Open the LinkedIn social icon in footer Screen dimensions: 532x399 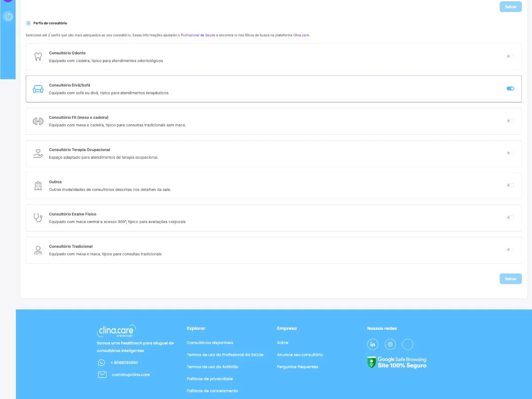[x=372, y=344]
